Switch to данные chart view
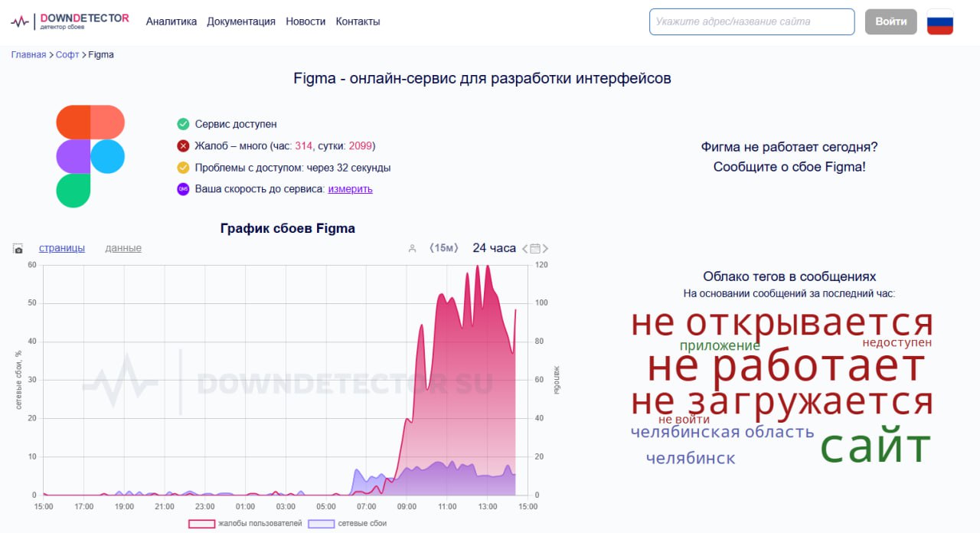 coord(123,248)
